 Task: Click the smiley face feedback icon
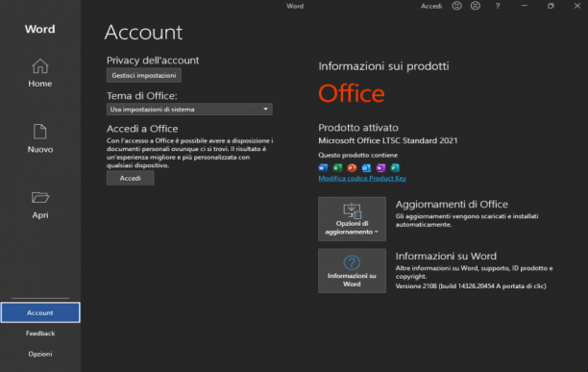[456, 6]
